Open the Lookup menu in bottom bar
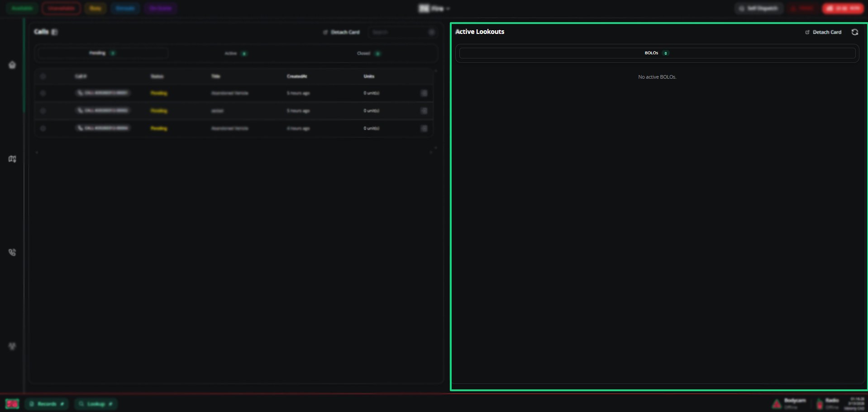868x412 pixels. (95, 404)
